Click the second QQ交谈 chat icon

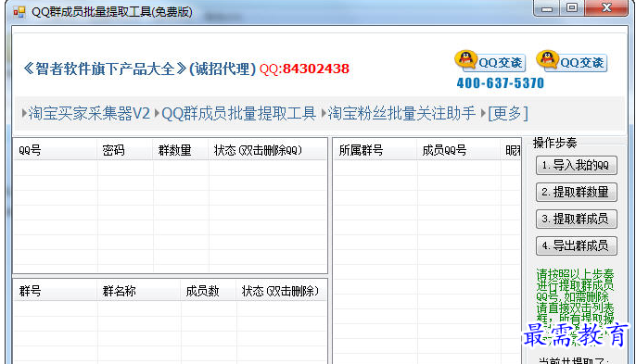[571, 62]
